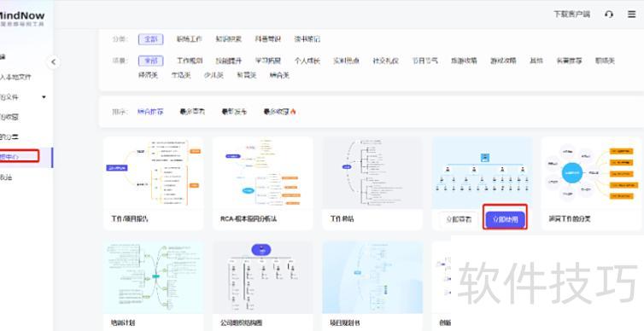Click the 项目规划书 card title
Image resolution: width=644 pixels, height=331 pixels.
tap(345, 322)
